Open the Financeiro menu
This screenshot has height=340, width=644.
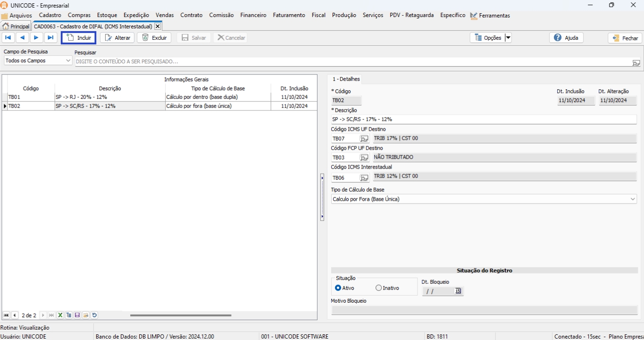coord(253,15)
